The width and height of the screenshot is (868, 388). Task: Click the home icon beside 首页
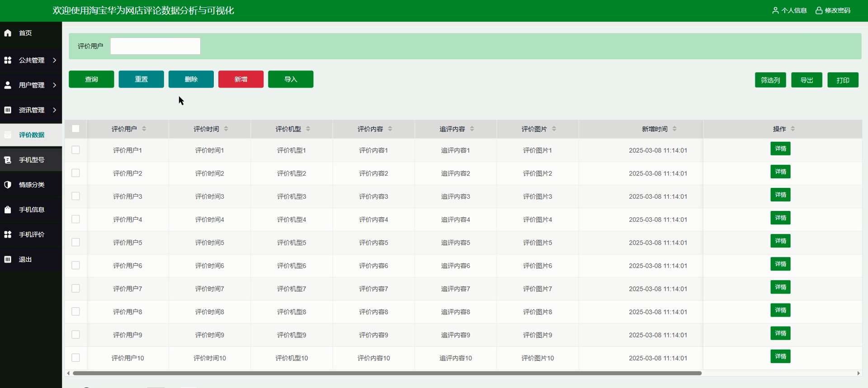click(8, 33)
